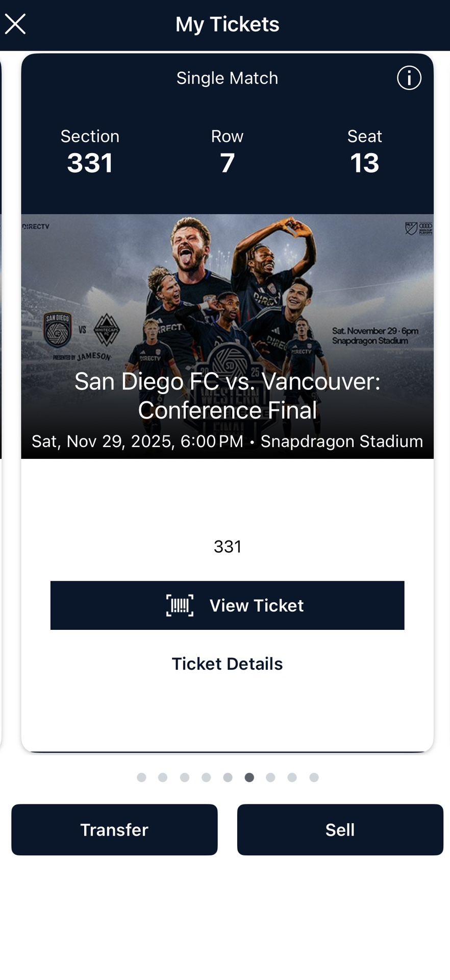
Task: Select the fourth pagination dot to jump ahead
Action: [x=206, y=777]
